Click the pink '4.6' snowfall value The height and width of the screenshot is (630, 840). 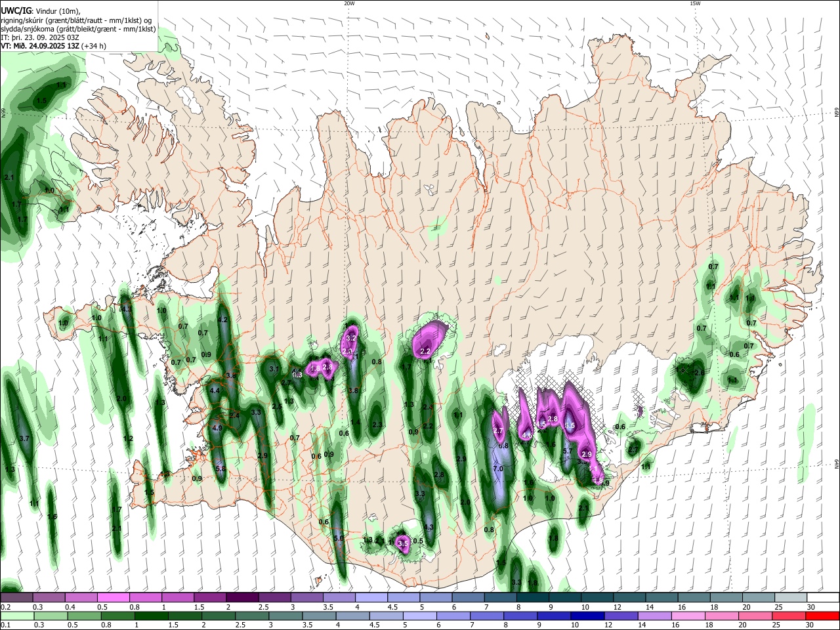526,434
